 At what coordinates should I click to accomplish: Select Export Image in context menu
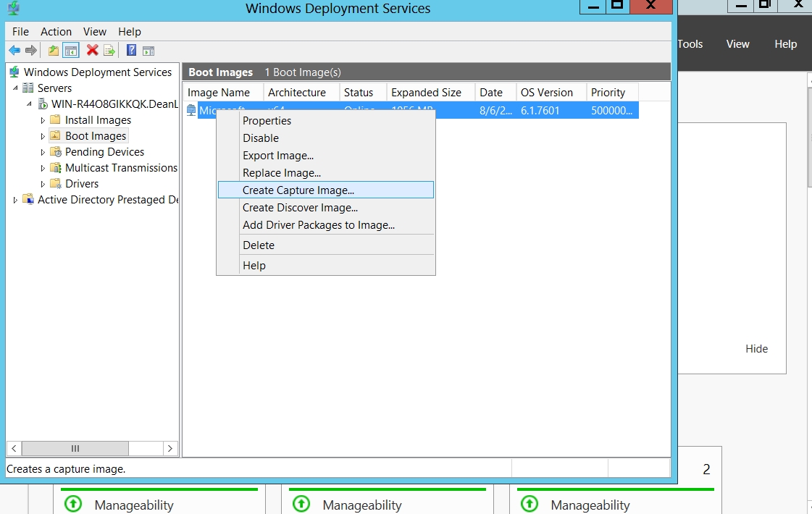point(278,156)
